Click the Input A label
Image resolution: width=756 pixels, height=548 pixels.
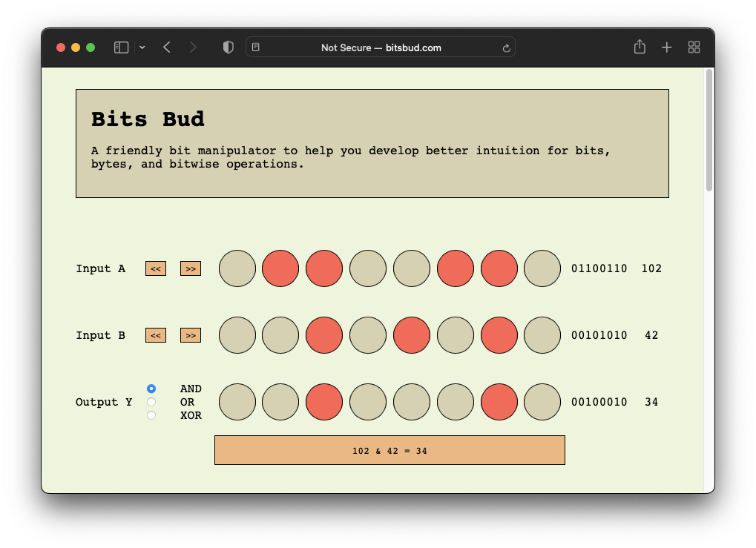[x=100, y=268]
